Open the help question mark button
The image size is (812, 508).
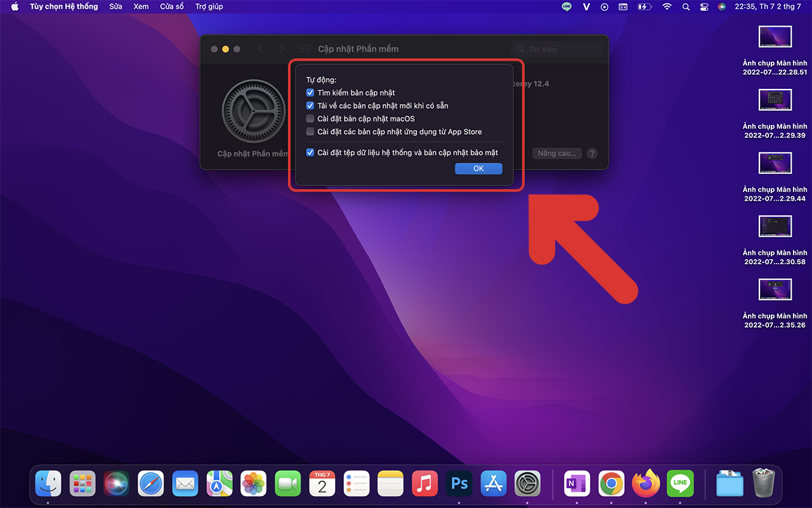pyautogui.click(x=591, y=153)
